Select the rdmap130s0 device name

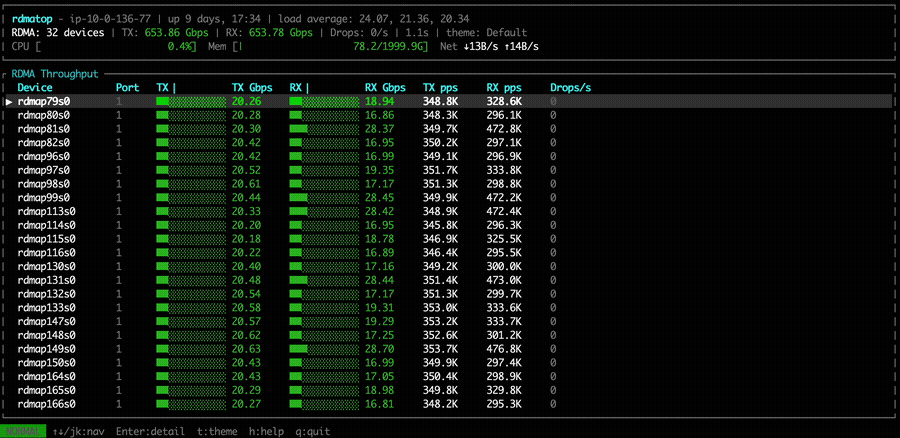pos(46,267)
